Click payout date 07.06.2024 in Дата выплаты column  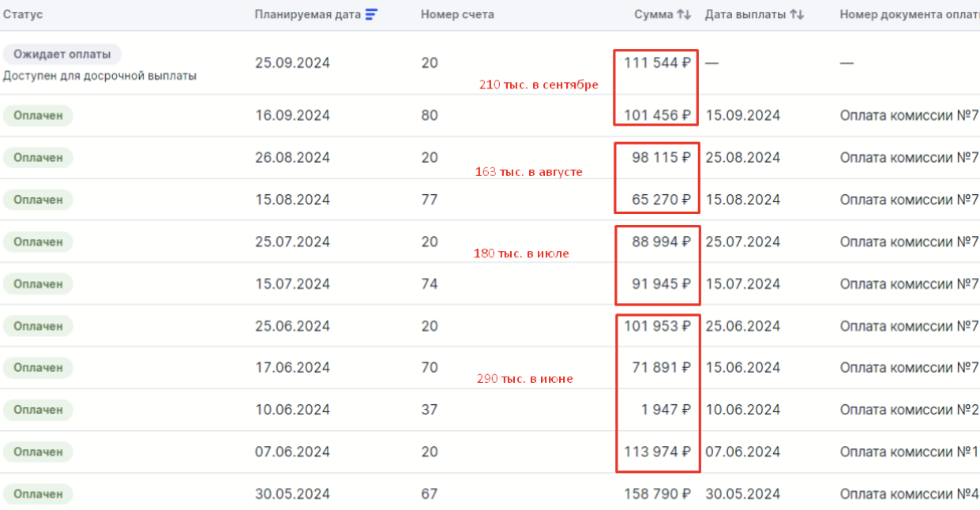point(742,452)
